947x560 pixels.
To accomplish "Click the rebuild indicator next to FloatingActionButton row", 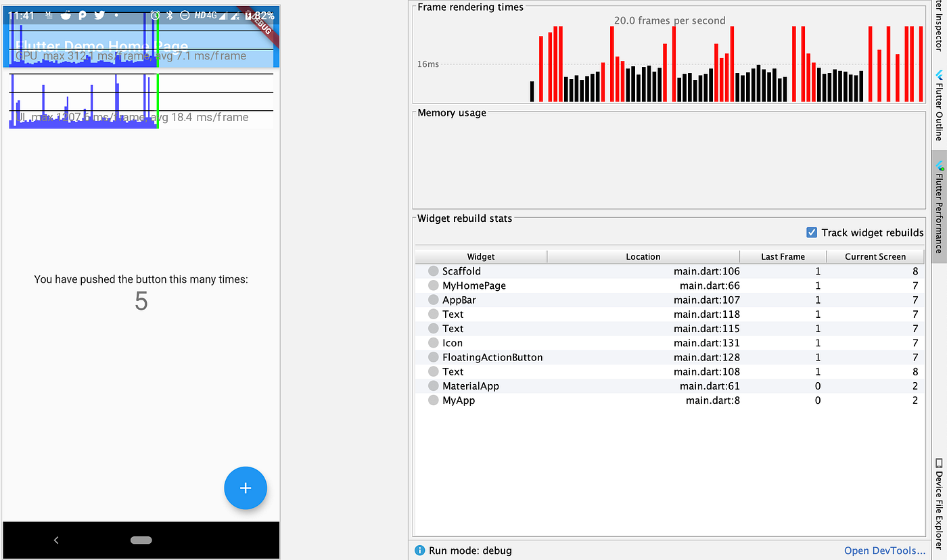I will pos(432,356).
